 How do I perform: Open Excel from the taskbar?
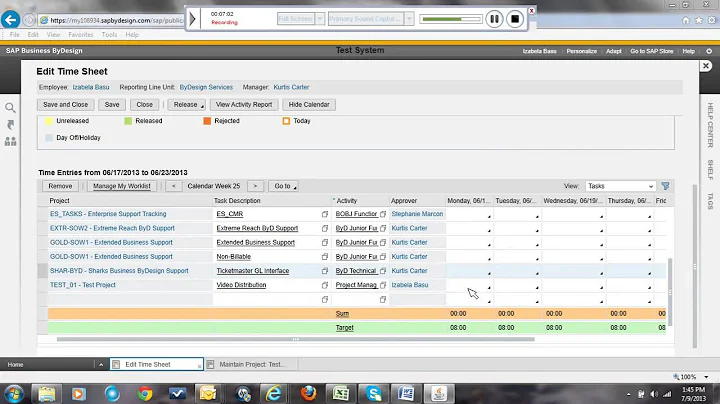(341, 394)
